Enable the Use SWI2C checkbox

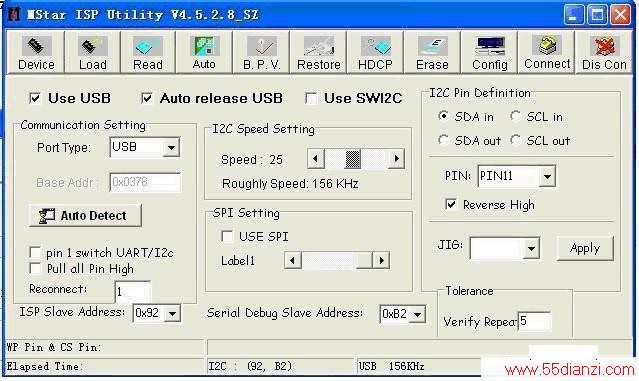(x=311, y=98)
